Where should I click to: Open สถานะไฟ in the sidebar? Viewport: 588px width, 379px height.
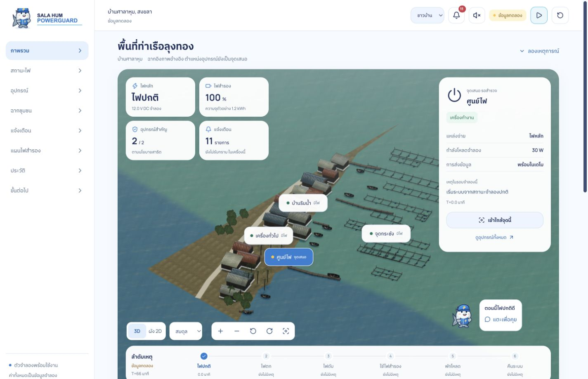47,71
